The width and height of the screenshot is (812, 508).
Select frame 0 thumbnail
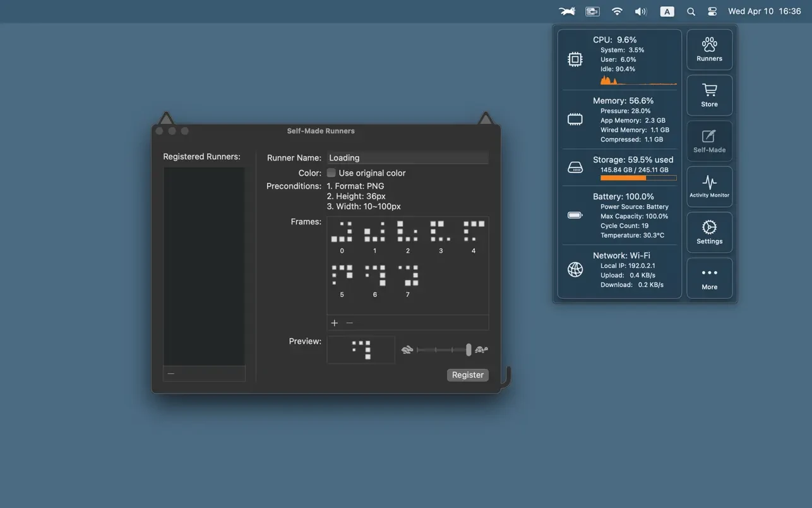(342, 232)
